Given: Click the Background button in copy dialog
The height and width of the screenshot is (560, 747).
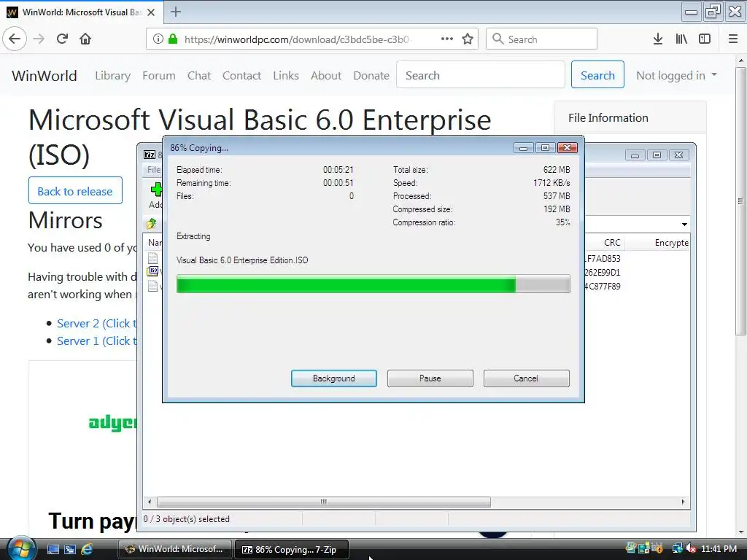Looking at the screenshot, I should [x=334, y=378].
